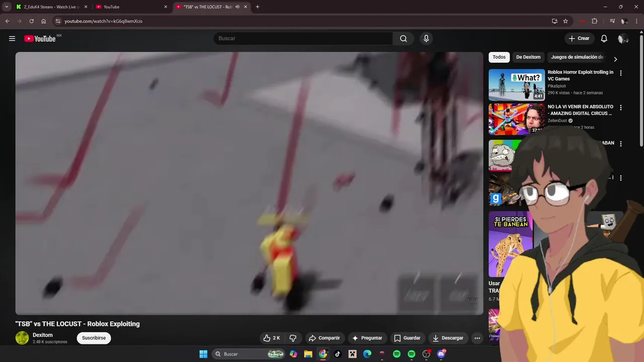
Task: Save the video with Guardar
Action: [408, 338]
